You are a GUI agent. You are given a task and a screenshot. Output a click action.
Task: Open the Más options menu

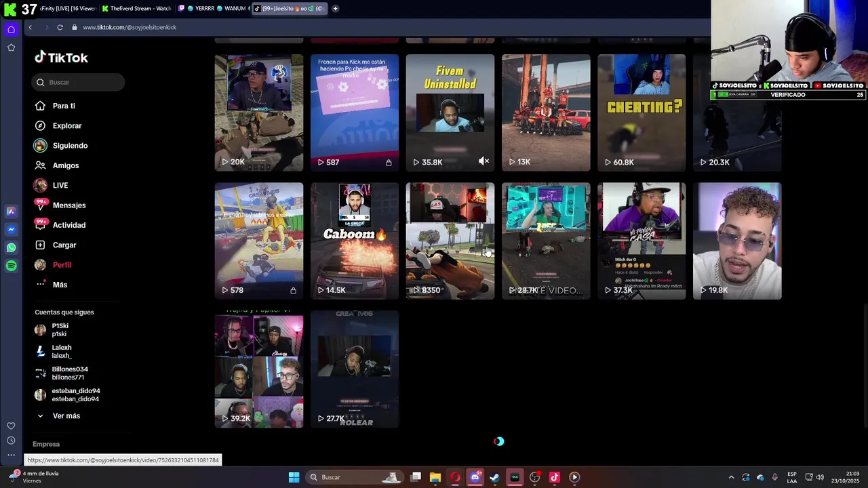[60, 285]
